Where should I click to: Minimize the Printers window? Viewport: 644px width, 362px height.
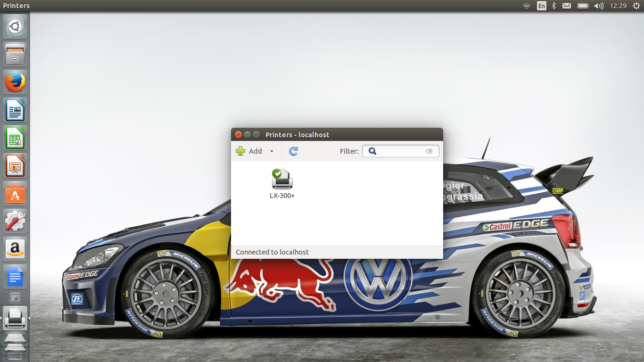click(x=248, y=134)
